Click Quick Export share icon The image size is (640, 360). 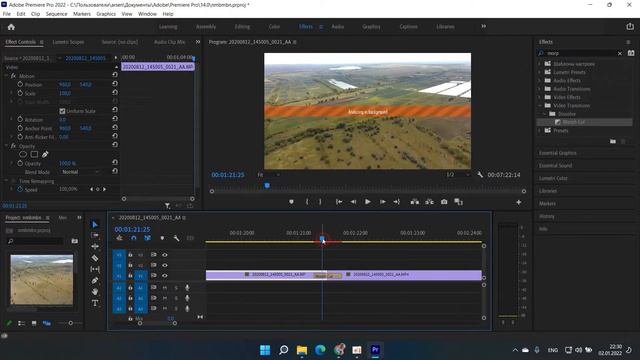point(630,27)
